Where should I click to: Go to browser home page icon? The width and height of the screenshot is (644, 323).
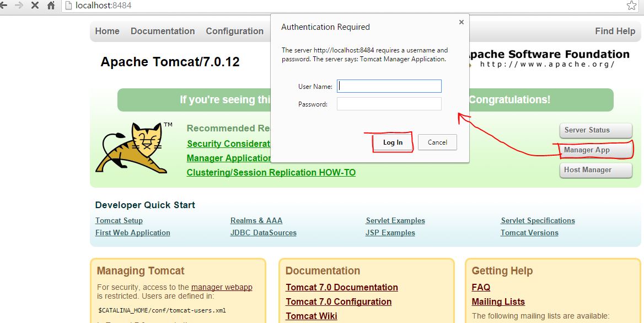pos(51,6)
